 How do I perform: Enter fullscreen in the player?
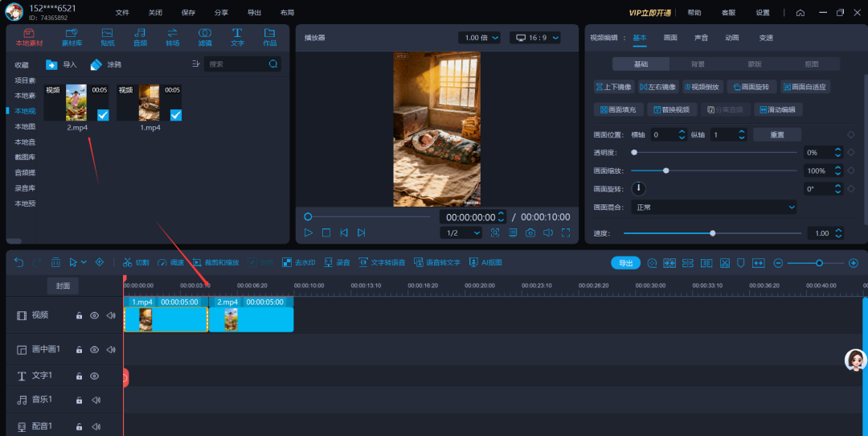(566, 232)
